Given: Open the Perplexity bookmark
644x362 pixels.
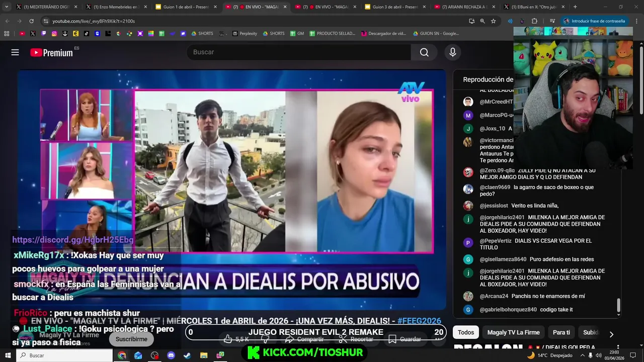Looking at the screenshot, I should [x=245, y=34].
